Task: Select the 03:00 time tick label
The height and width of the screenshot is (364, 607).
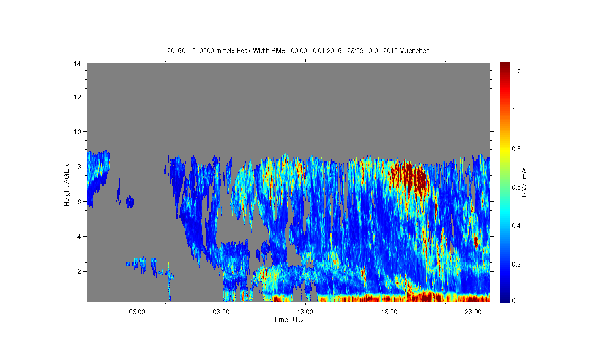Action: pyautogui.click(x=137, y=312)
